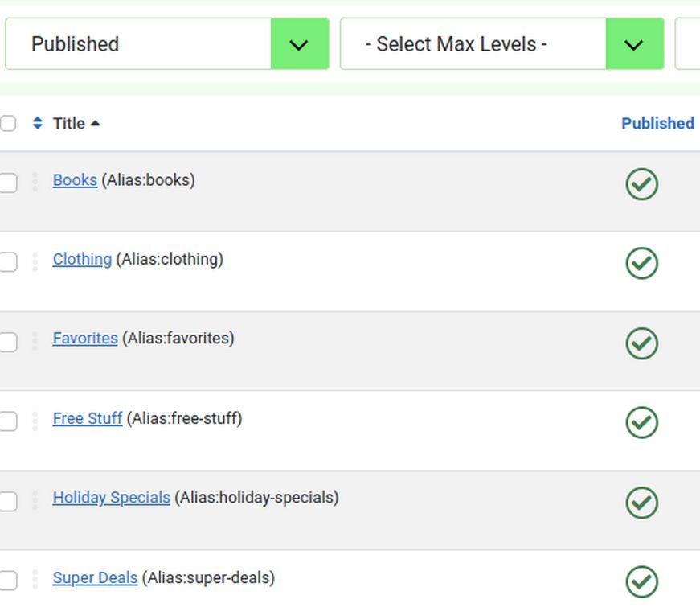Select the Favorites row checkbox
Image resolution: width=700 pixels, height=616 pixels.
(x=8, y=343)
